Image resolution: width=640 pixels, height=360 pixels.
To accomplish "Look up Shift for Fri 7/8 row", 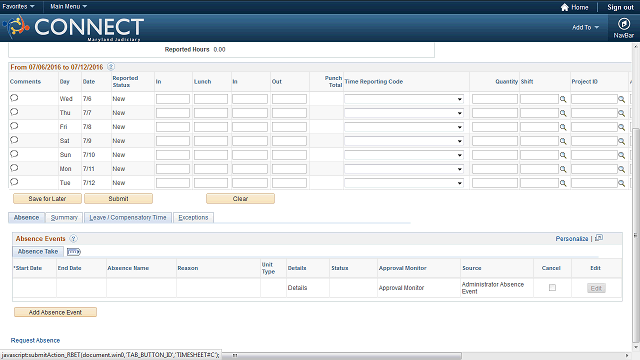I will [563, 127].
